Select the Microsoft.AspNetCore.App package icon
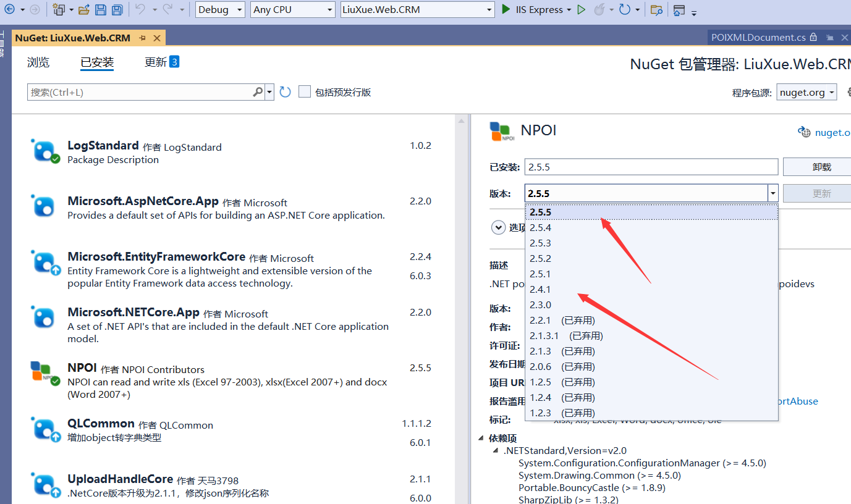 [x=44, y=206]
